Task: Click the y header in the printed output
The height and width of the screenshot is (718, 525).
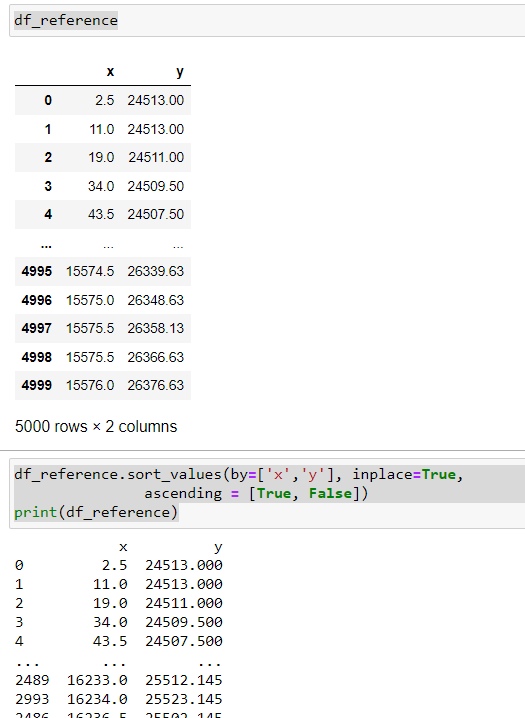Action: point(218,547)
